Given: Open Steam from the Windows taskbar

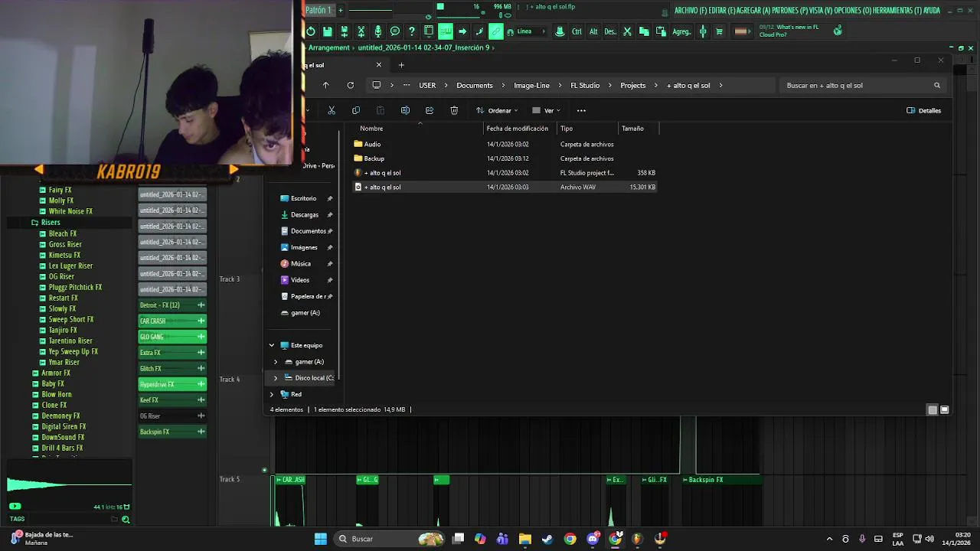Looking at the screenshot, I should [x=547, y=539].
